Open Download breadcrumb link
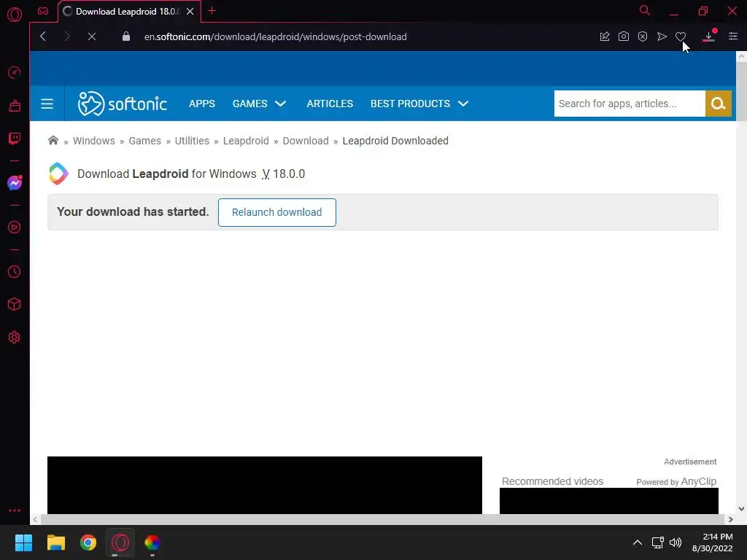 [306, 141]
